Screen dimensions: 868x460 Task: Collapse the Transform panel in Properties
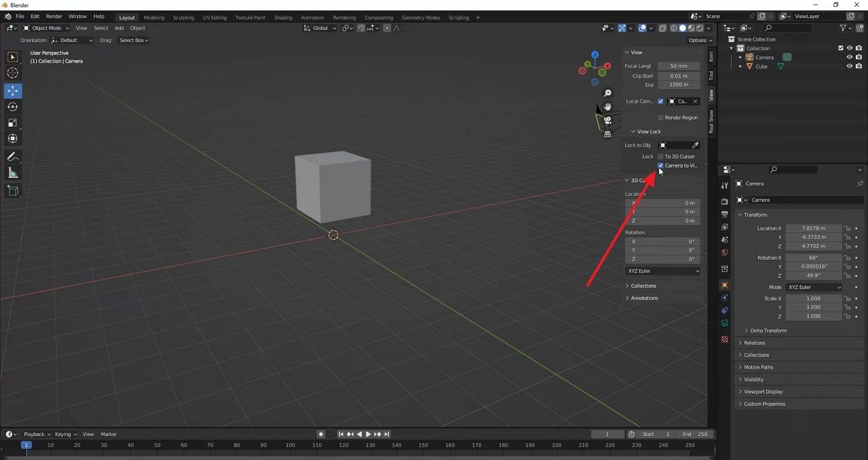click(755, 214)
